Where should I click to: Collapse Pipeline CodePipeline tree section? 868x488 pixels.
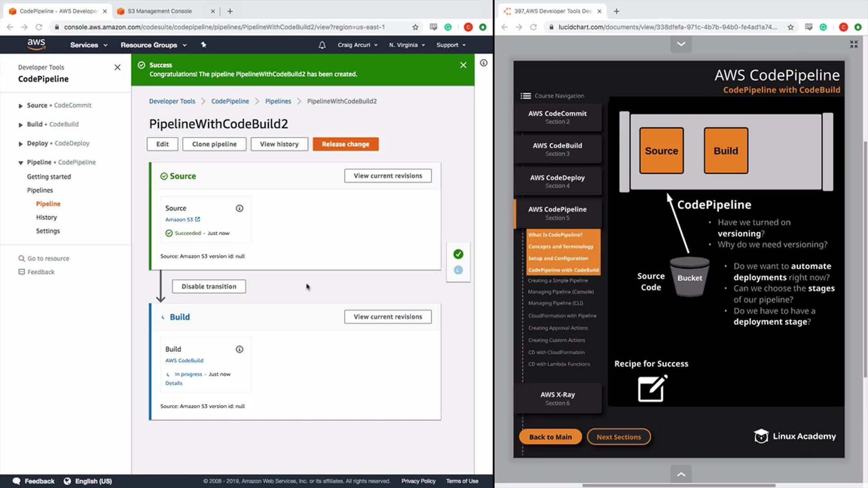[x=20, y=163]
